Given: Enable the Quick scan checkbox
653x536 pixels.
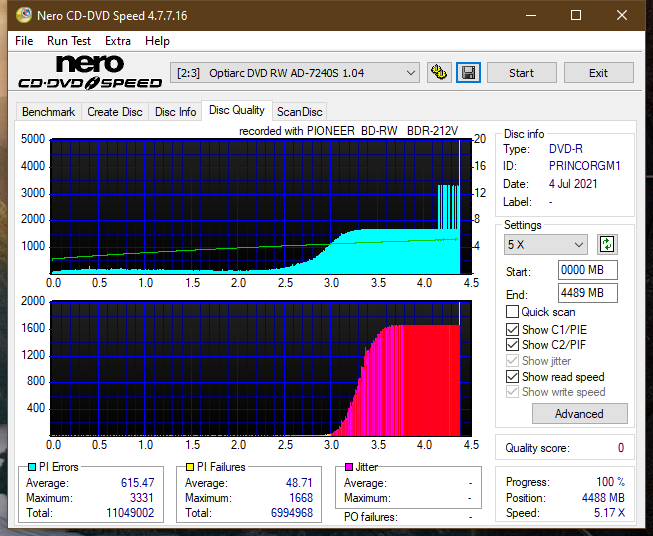Looking at the screenshot, I should pos(512,312).
